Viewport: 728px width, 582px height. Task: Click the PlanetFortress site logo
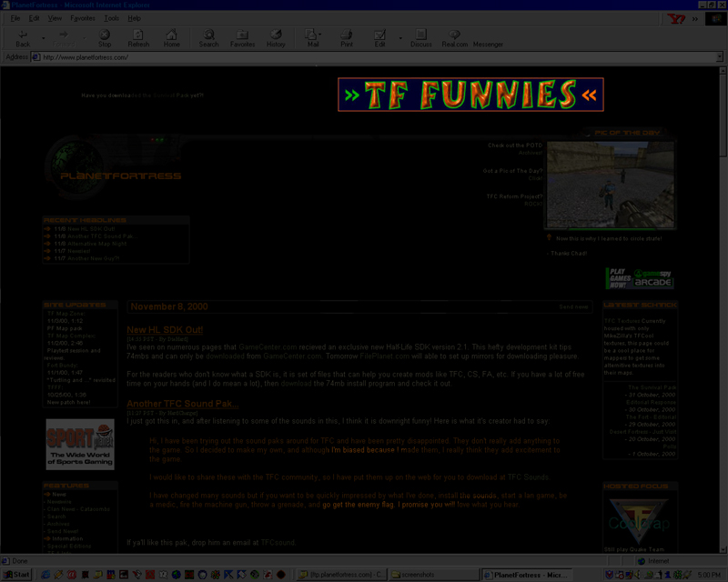[114, 168]
